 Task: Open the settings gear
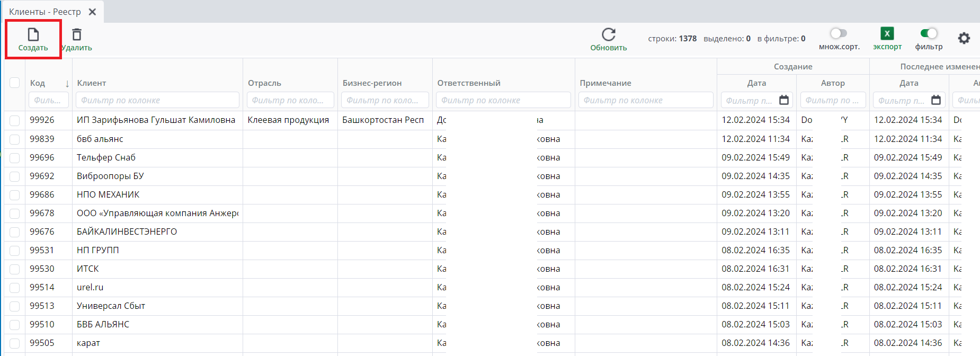coord(964,38)
